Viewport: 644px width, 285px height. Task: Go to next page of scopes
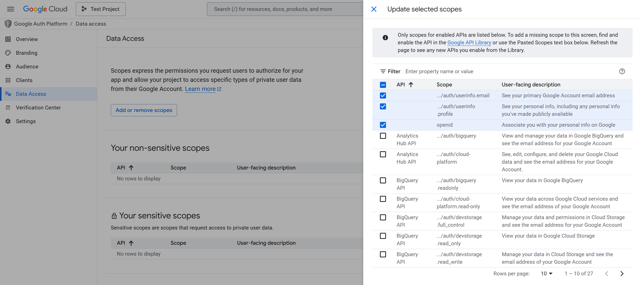(x=622, y=274)
